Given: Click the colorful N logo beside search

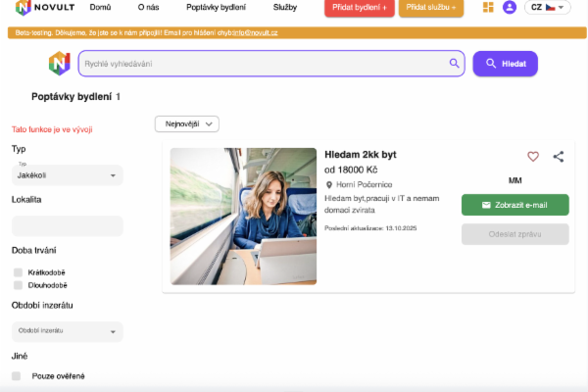Looking at the screenshot, I should pos(59,64).
